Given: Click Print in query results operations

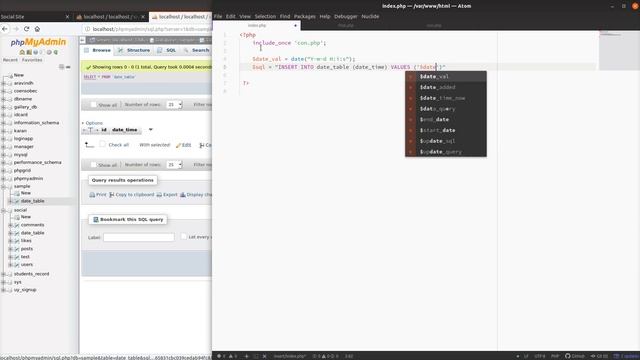Looking at the screenshot, I should pos(98,195).
